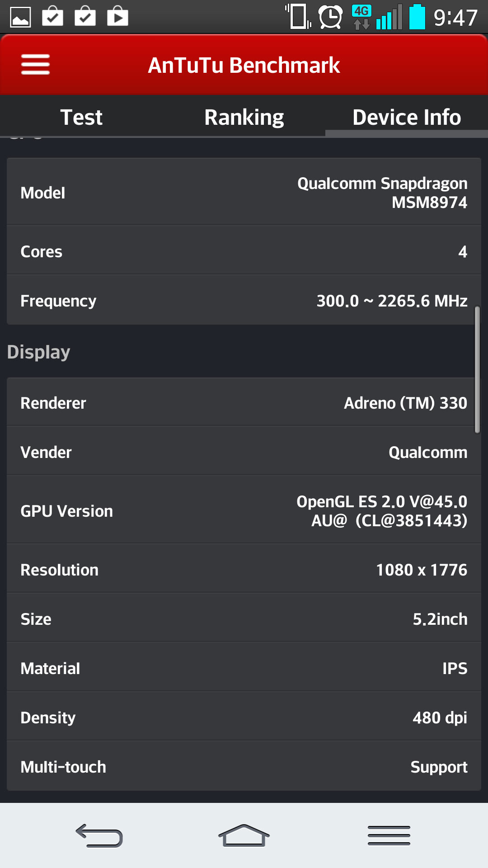Switch to the Test tab
The image size is (488, 868).
coord(81,117)
